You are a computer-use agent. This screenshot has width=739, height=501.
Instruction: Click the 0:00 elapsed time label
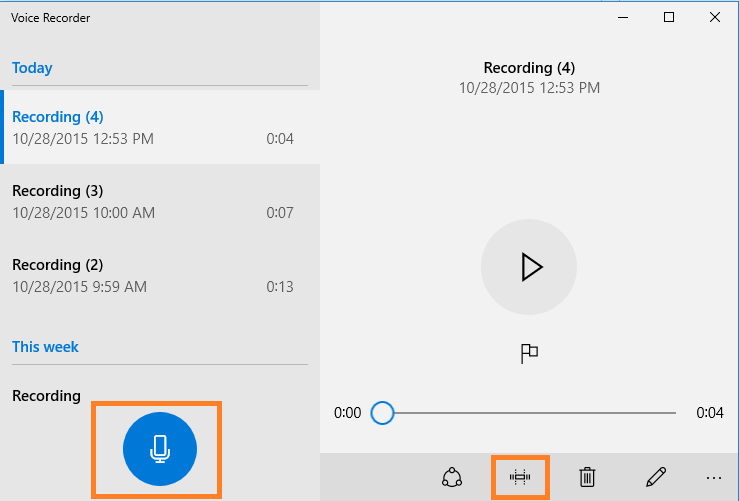347,413
